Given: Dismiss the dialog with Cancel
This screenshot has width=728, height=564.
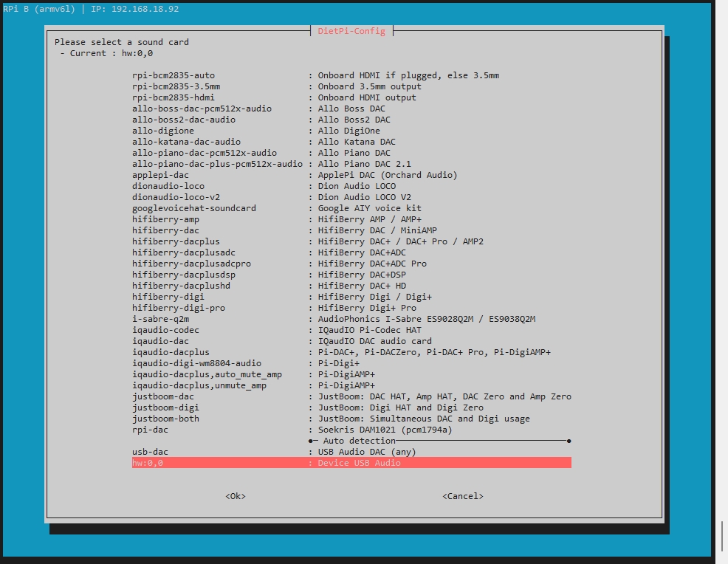Looking at the screenshot, I should click(x=462, y=496).
